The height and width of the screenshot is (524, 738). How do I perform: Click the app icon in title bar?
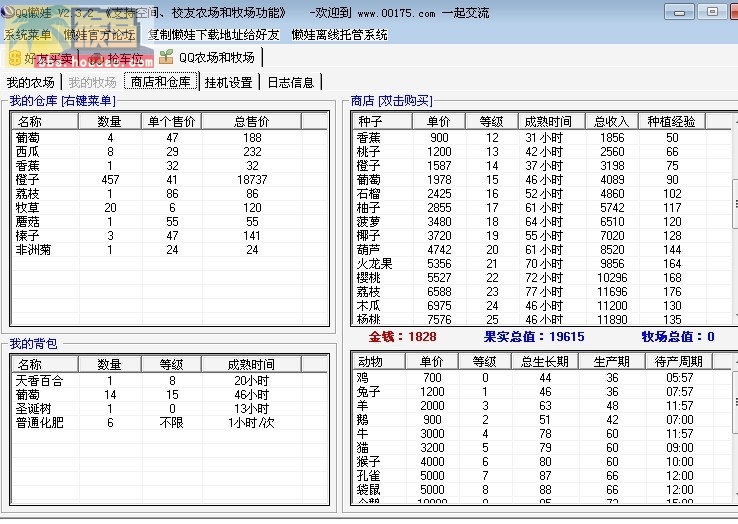pyautogui.click(x=7, y=12)
